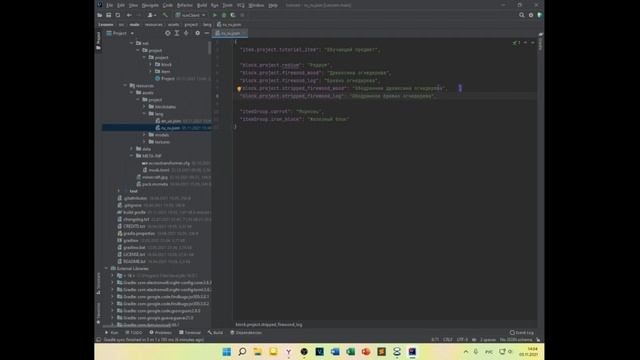
Task: Click the Run with Coverage icon
Action: coord(233,15)
